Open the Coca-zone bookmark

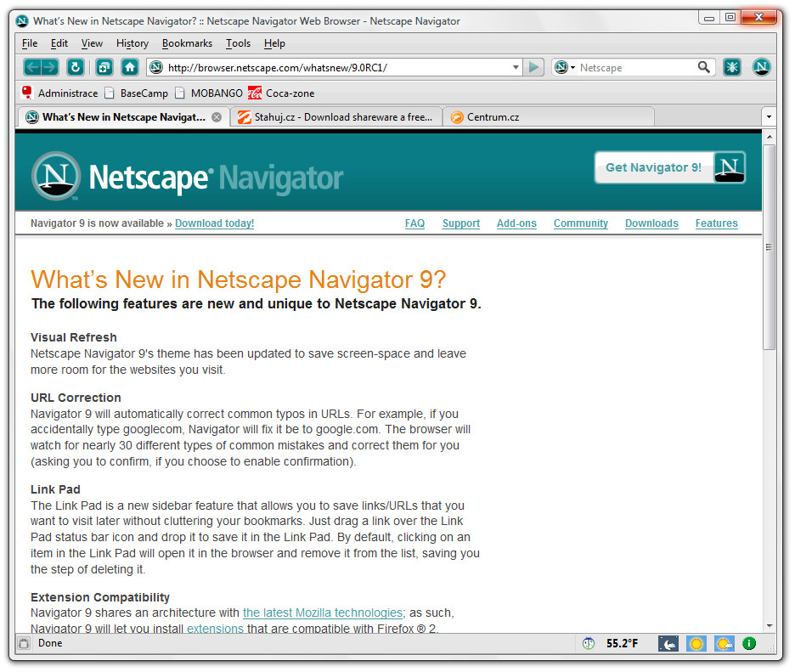tap(281, 93)
